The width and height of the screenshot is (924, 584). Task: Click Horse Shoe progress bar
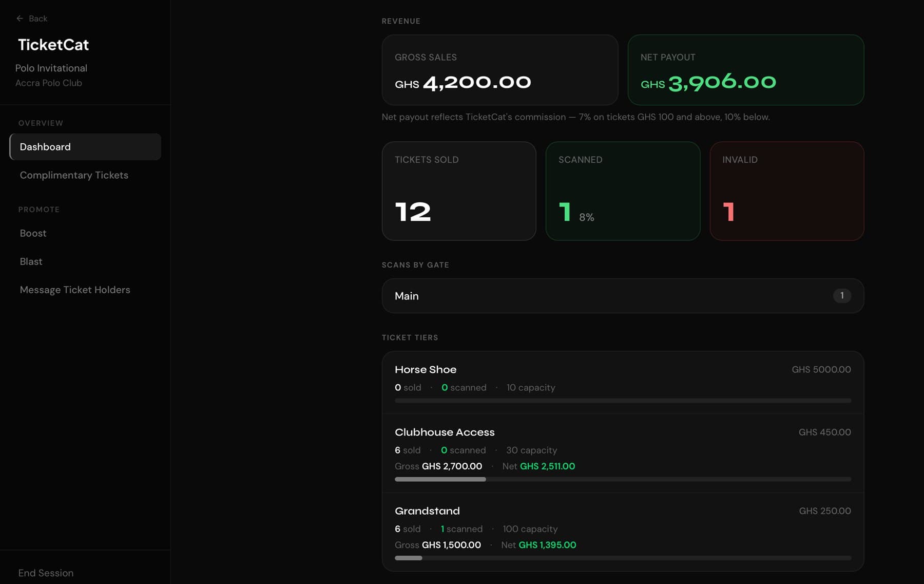[623, 401]
